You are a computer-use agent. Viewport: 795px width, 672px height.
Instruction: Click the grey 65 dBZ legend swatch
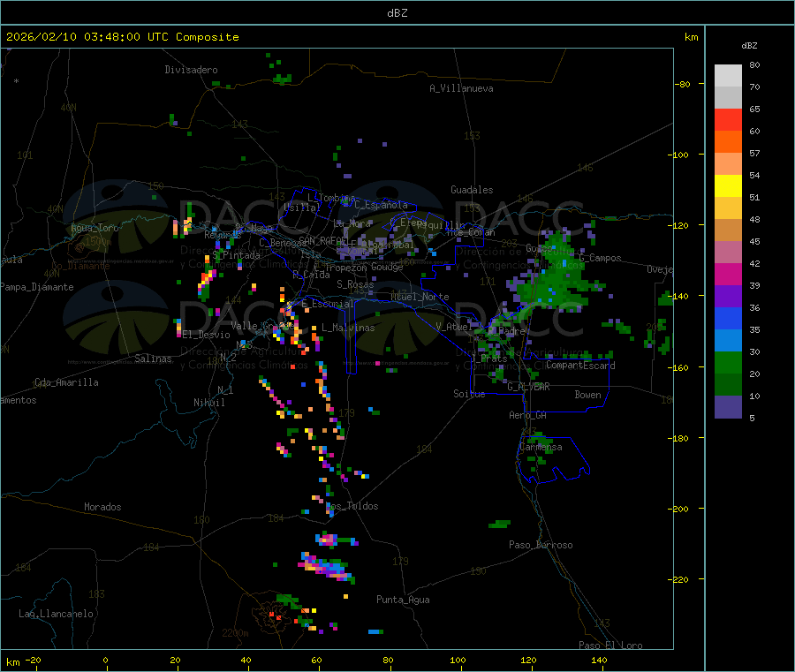[728, 98]
